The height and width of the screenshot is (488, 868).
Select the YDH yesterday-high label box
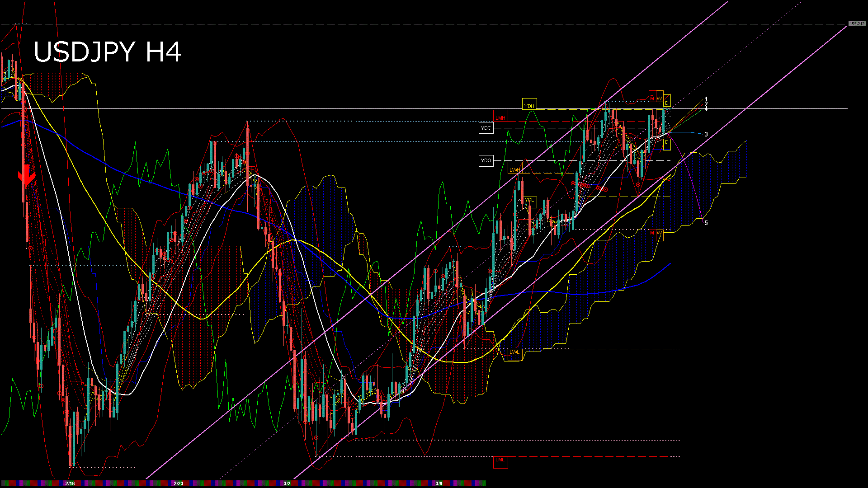pyautogui.click(x=529, y=106)
